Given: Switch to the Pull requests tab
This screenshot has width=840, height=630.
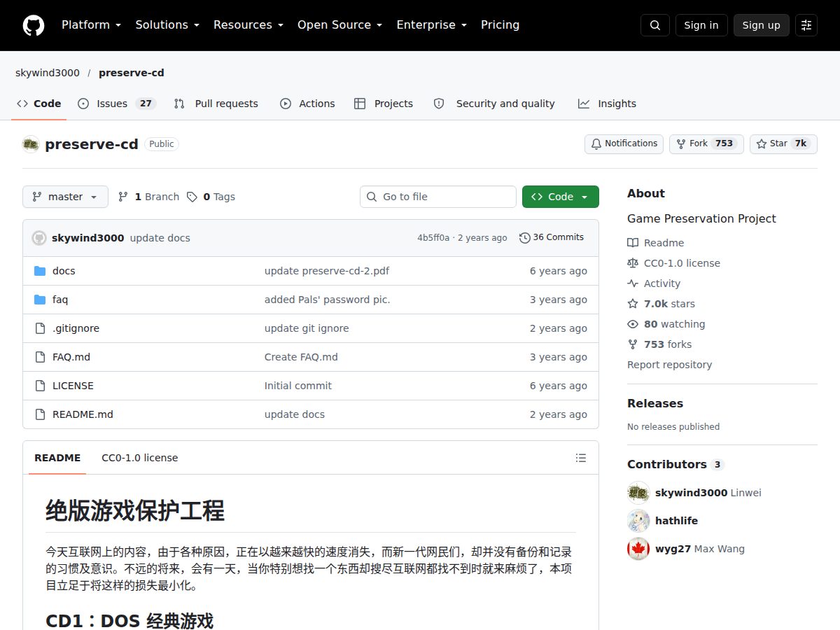Looking at the screenshot, I should click(x=216, y=104).
